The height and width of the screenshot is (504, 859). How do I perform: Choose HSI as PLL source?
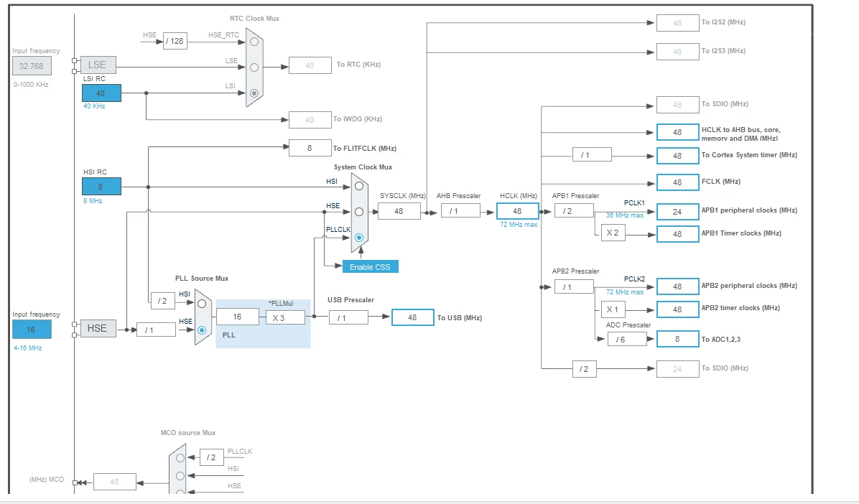tap(202, 304)
